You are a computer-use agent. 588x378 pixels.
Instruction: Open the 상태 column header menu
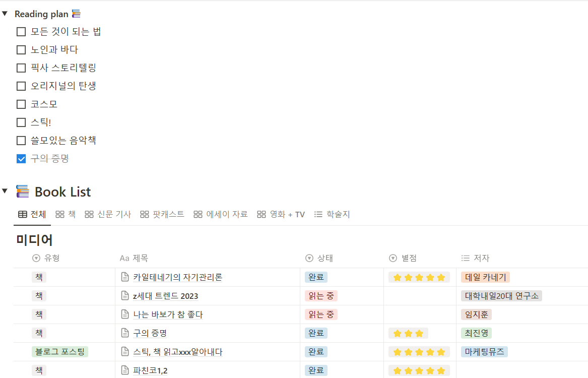(319, 258)
